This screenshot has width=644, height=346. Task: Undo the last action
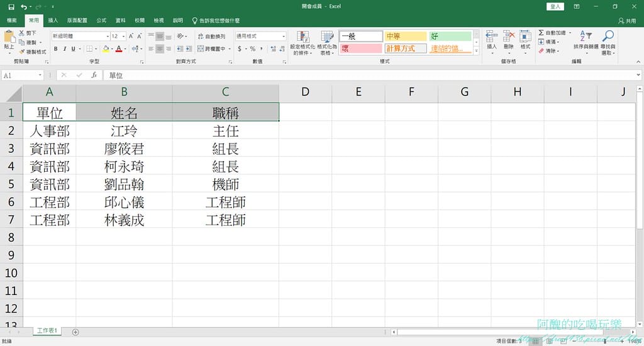pos(25,6)
